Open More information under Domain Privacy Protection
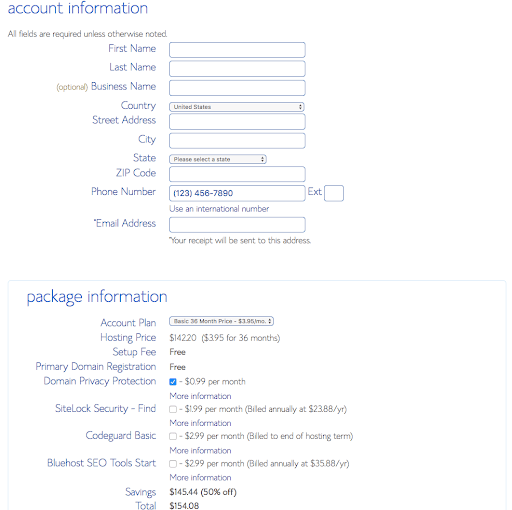 [x=200, y=396]
